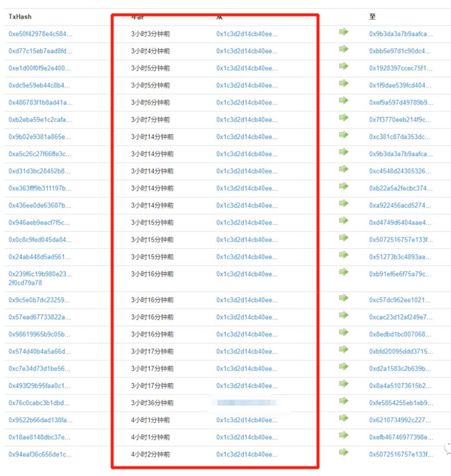The height and width of the screenshot is (476, 451).
Task: Open recipient address 0x7f3770eeb214f9c
Action: coord(401,120)
